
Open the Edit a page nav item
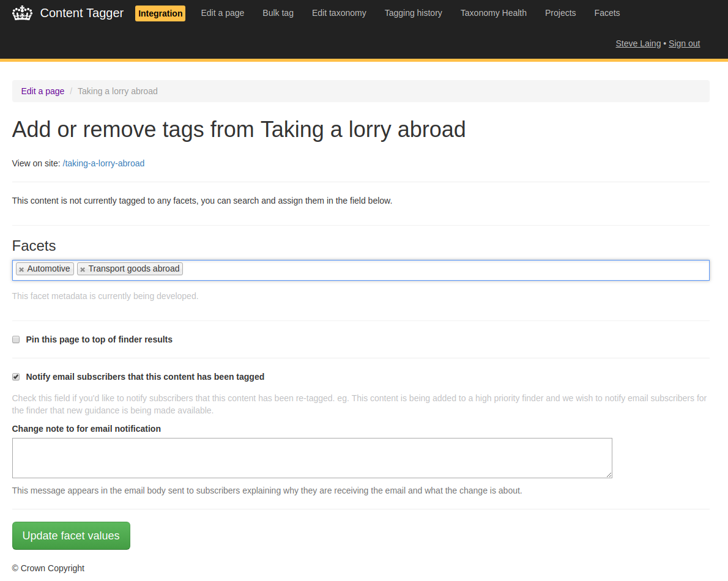(x=223, y=13)
